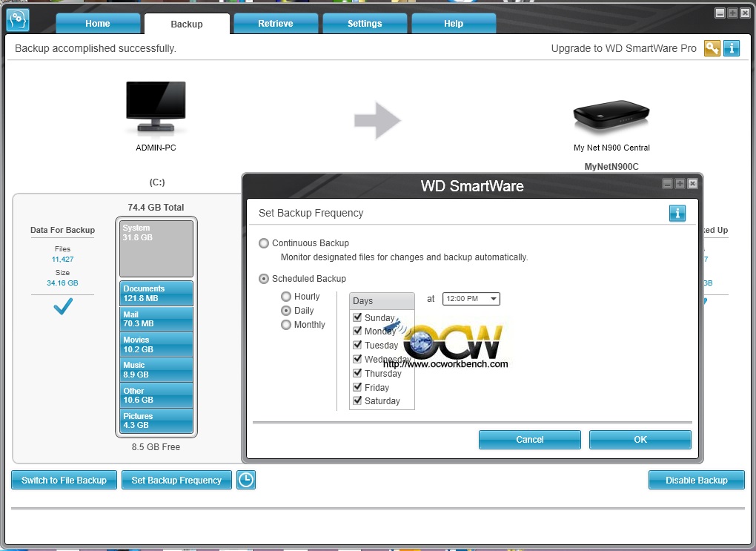Open the Help tab
The image size is (756, 551).
click(454, 24)
